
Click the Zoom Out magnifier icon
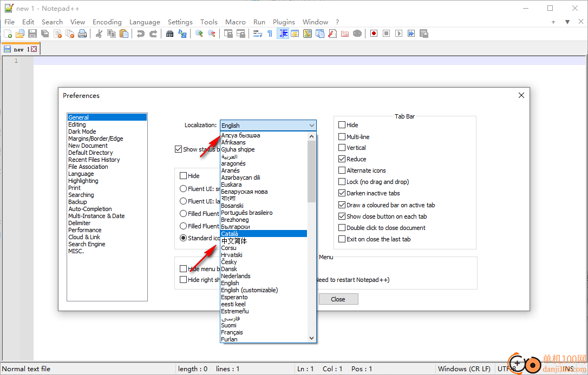coord(212,34)
